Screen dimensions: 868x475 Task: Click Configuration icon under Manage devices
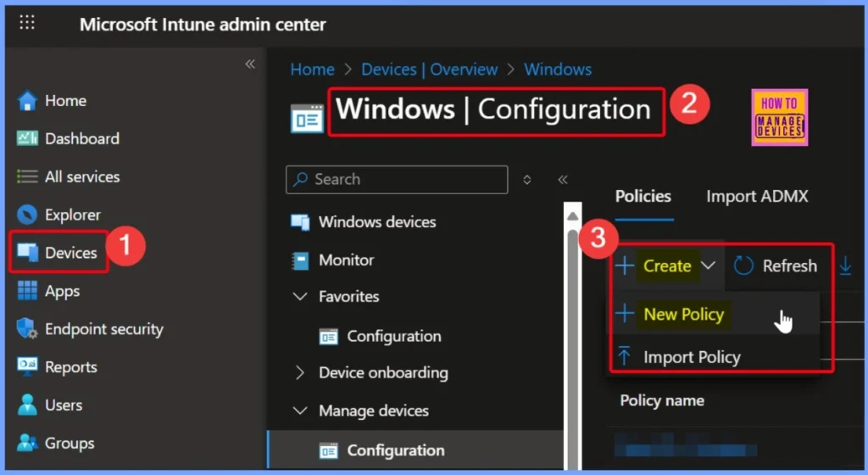coord(328,450)
